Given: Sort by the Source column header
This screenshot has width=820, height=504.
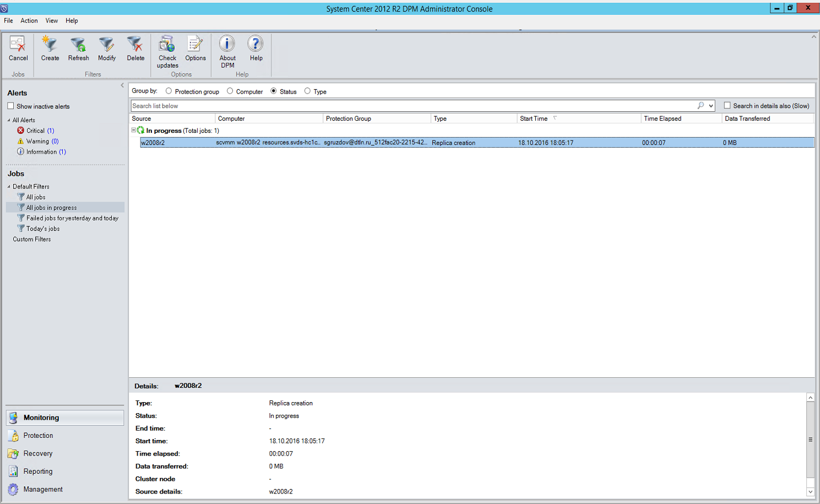Looking at the screenshot, I should click(172, 118).
